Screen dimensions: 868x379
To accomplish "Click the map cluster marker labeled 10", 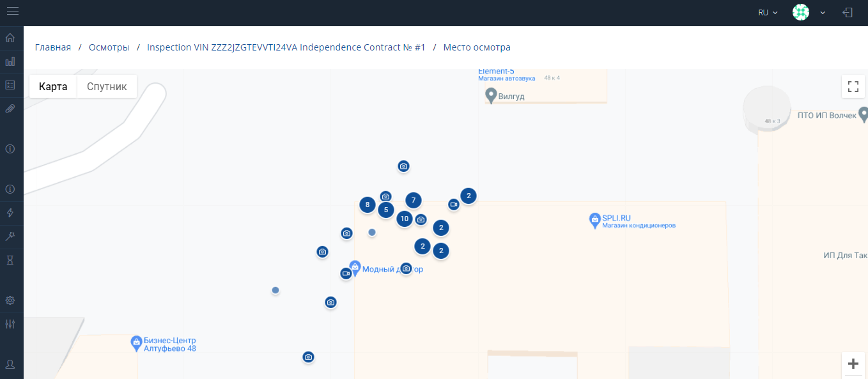I will 404,219.
